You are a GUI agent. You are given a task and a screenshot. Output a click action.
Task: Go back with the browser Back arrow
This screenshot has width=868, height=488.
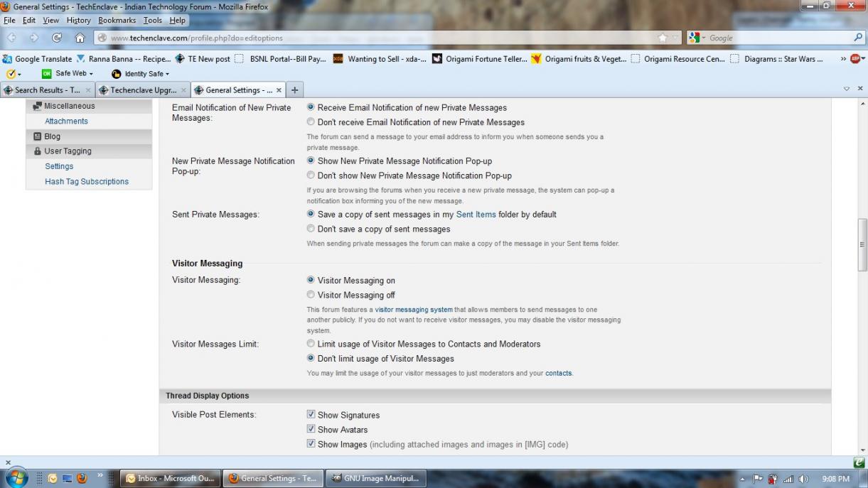[x=12, y=38]
